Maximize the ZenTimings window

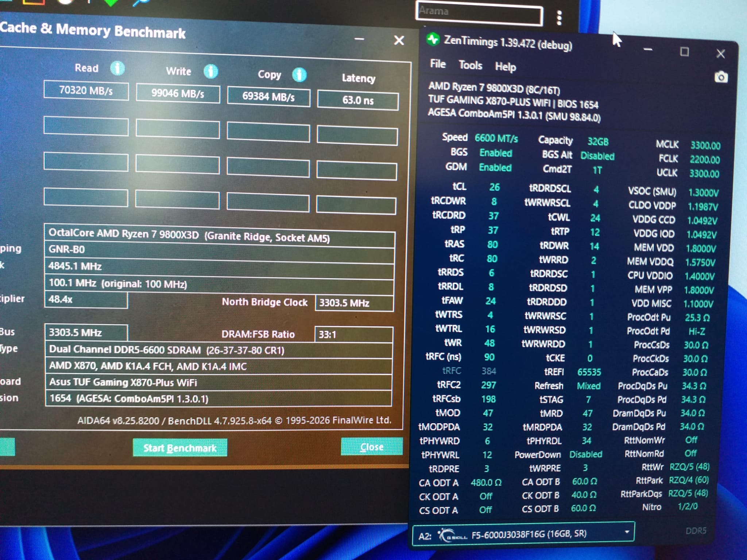(x=685, y=52)
